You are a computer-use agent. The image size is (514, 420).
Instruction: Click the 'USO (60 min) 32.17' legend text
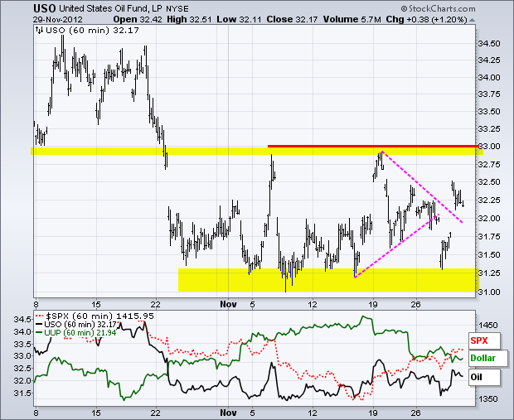92,31
